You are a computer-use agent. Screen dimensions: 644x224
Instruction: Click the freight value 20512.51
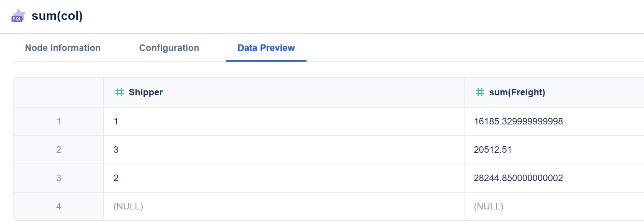pyautogui.click(x=492, y=150)
